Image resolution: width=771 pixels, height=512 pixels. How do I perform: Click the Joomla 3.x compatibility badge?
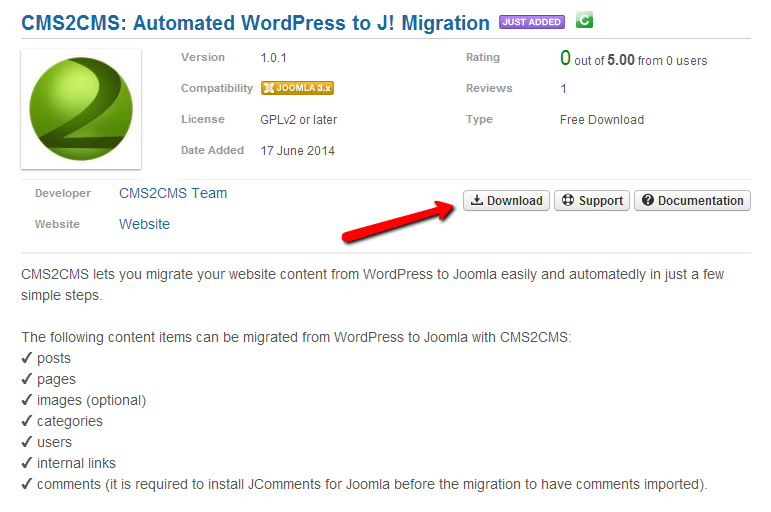point(297,88)
